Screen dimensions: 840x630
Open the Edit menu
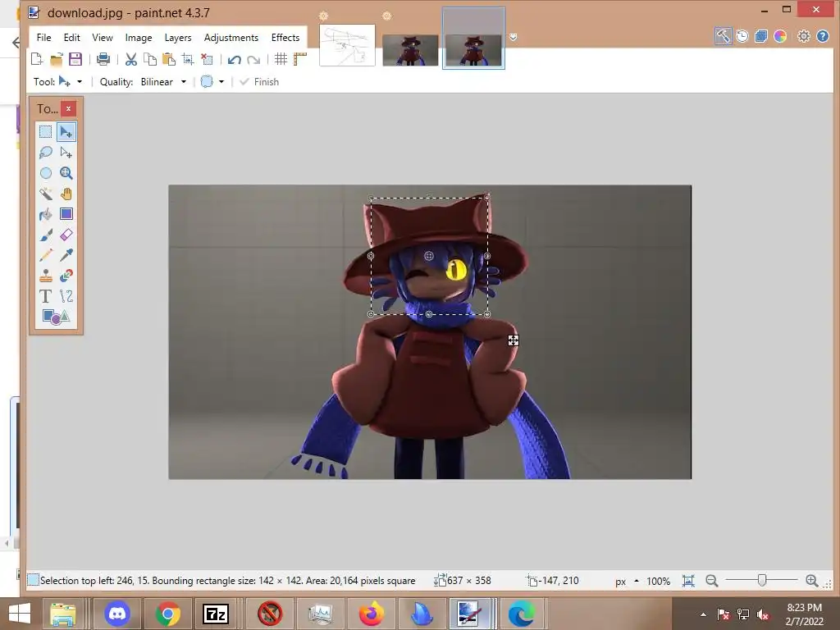[x=72, y=38]
